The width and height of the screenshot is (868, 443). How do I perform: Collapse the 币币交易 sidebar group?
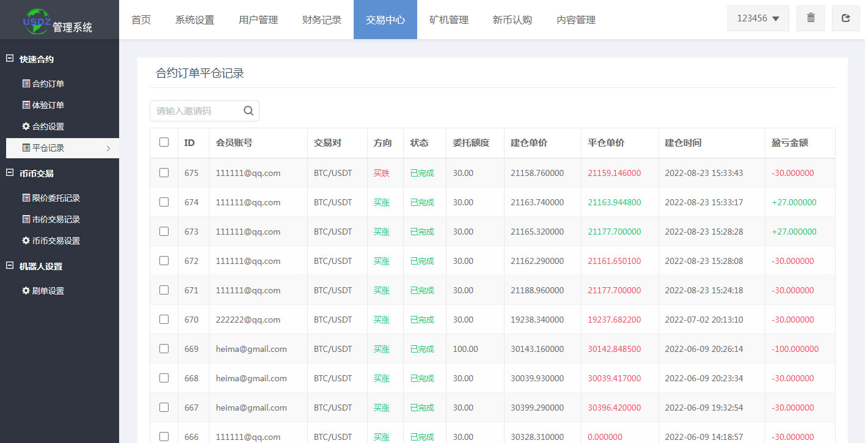coord(9,173)
